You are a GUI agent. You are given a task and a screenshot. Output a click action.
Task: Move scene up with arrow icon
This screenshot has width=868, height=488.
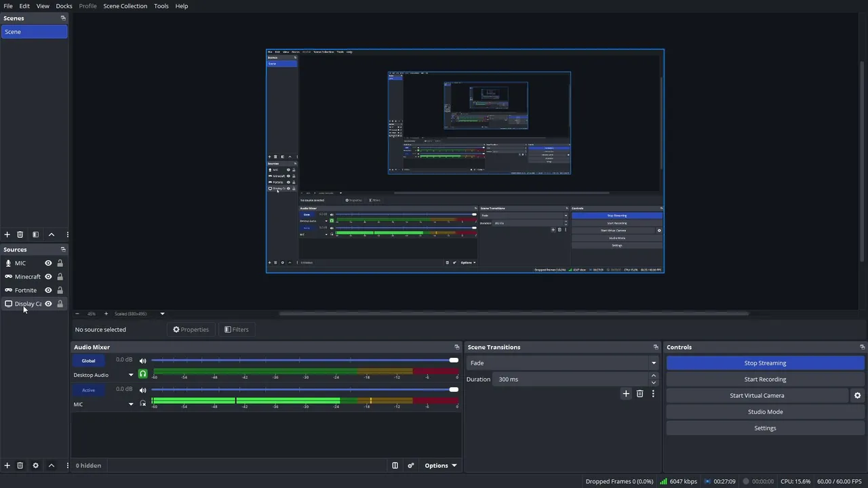(51, 235)
